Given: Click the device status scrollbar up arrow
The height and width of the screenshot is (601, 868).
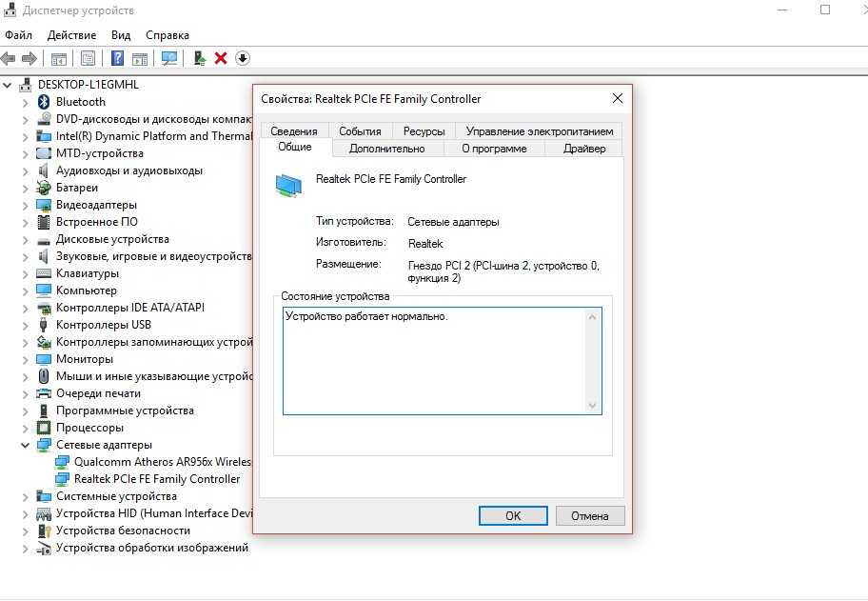Looking at the screenshot, I should click(x=592, y=317).
